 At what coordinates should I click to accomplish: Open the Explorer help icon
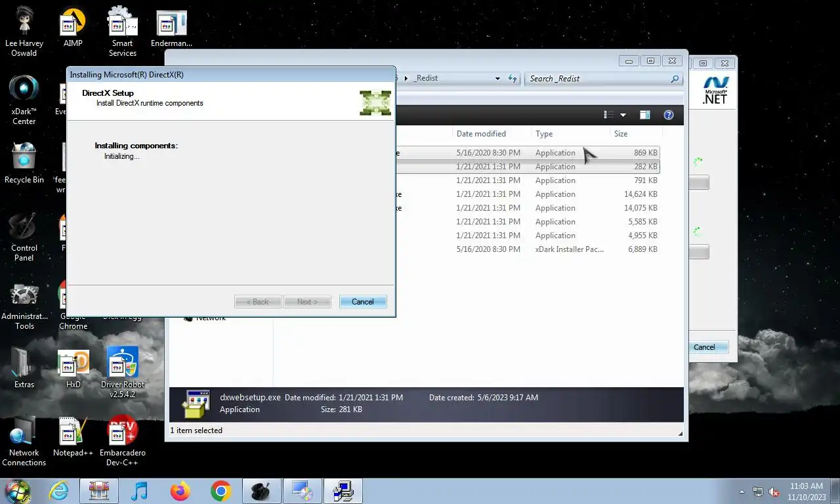669,115
